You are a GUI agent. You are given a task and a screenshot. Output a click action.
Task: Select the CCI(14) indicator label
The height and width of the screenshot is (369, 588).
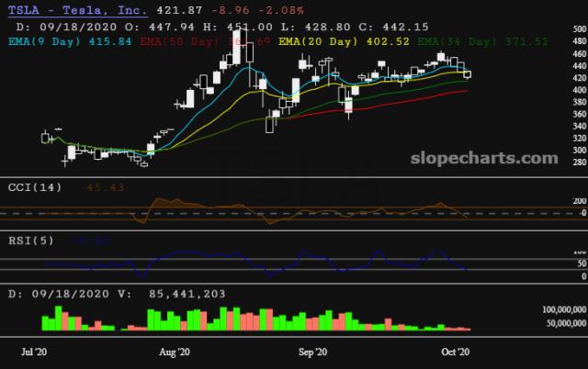[35, 187]
